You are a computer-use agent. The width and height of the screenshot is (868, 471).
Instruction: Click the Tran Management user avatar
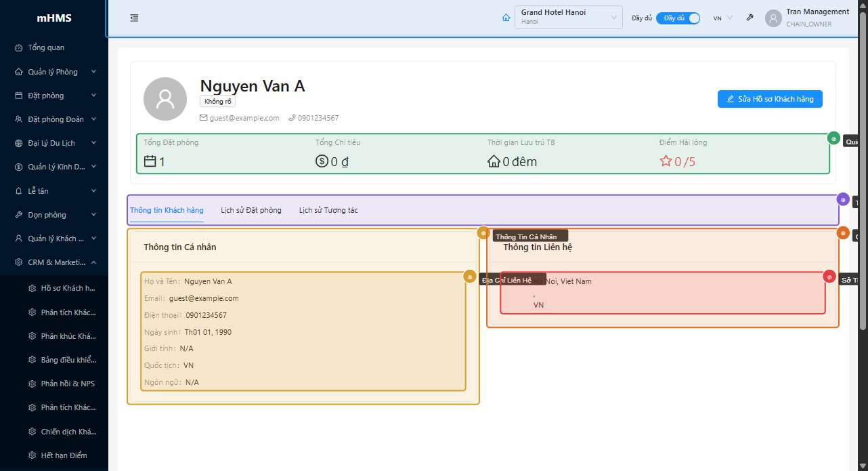pyautogui.click(x=773, y=18)
